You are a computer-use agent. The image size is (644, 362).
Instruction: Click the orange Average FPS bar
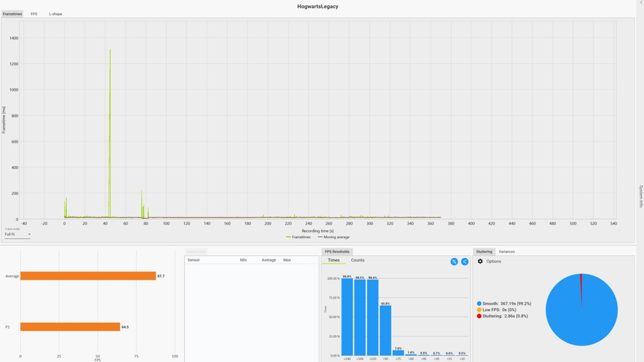point(88,276)
